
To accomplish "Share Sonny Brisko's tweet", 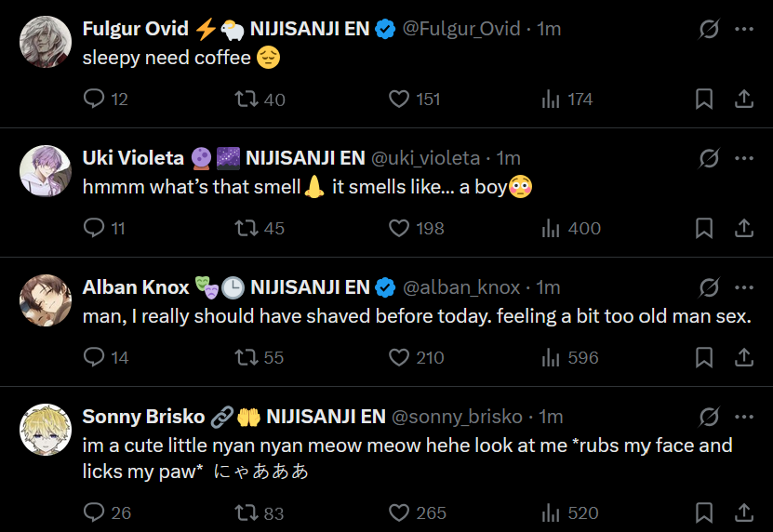I will pyautogui.click(x=744, y=512).
